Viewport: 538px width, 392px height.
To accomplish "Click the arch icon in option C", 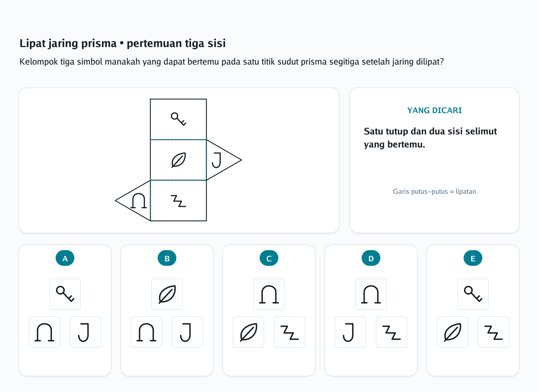I will coord(269,294).
